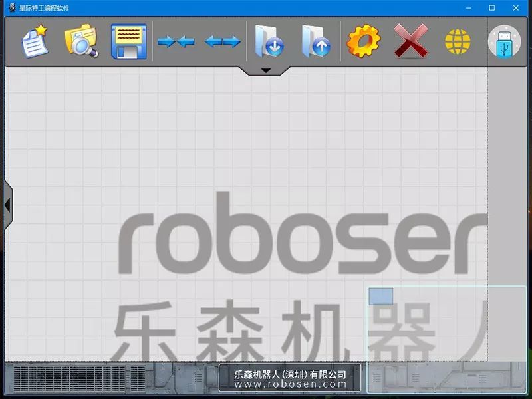The width and height of the screenshot is (532, 399).
Task: Minimize the 星际特工编程软件 window
Action: [469, 8]
